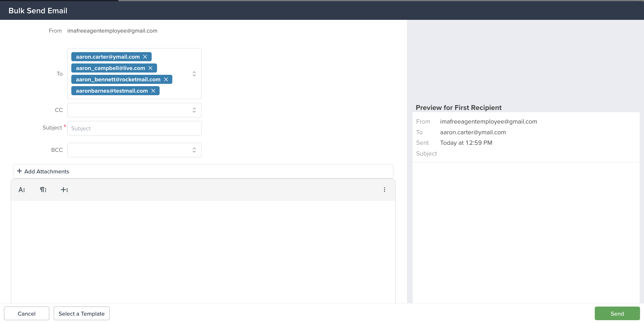Click the Preview for First Recipient heading
The width and height of the screenshot is (644, 323).
click(x=458, y=108)
